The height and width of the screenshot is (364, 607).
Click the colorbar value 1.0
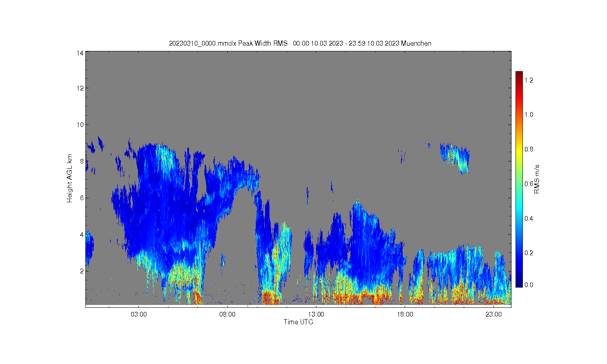coord(528,114)
